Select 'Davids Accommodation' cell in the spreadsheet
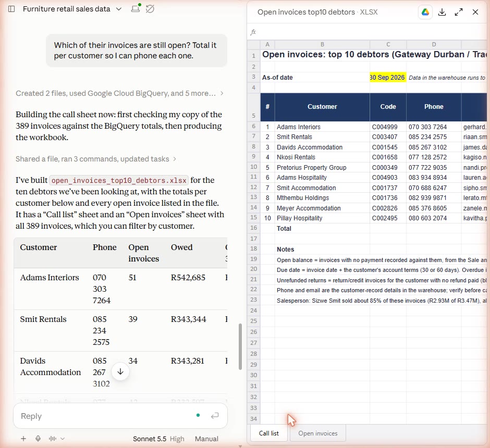490x448 pixels. 322,147
